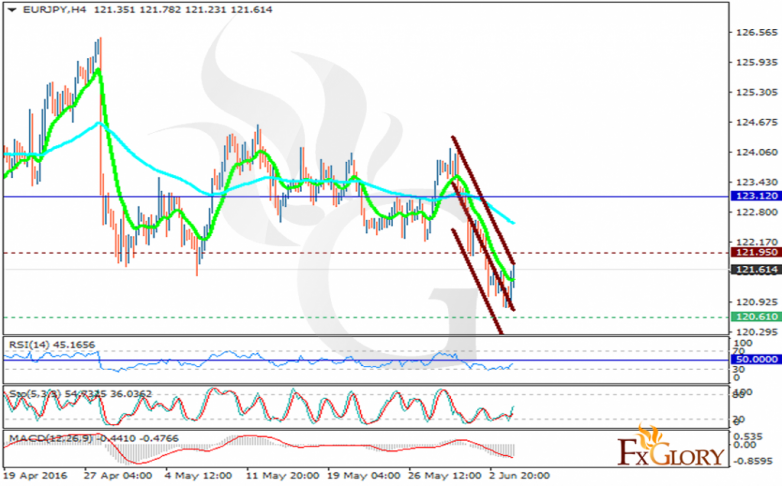
Task: Click the 2 Jun 20:00 time label
Action: pyautogui.click(x=519, y=476)
